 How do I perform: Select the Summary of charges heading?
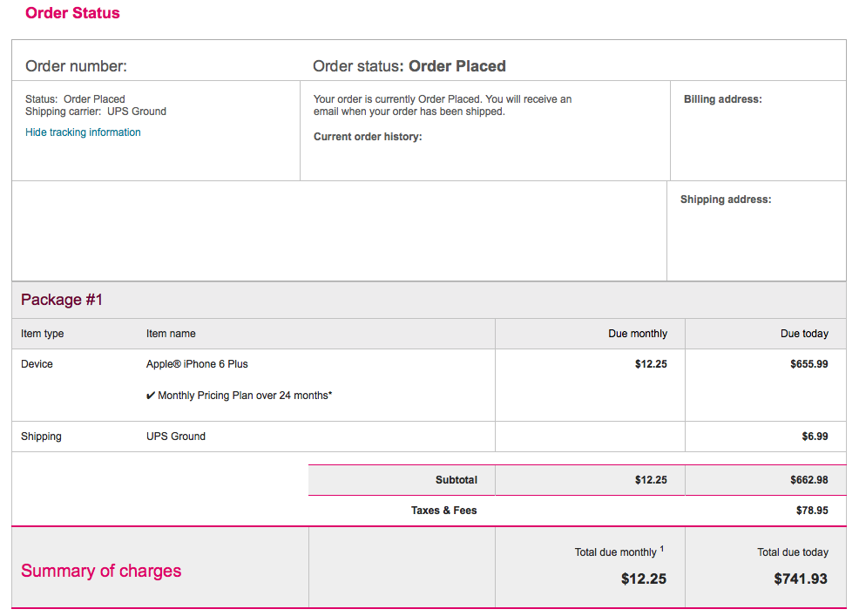[101, 571]
